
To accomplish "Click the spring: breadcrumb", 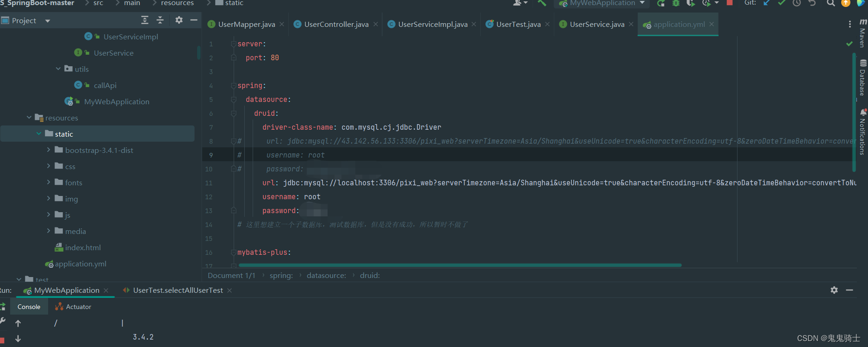I will click(x=281, y=275).
